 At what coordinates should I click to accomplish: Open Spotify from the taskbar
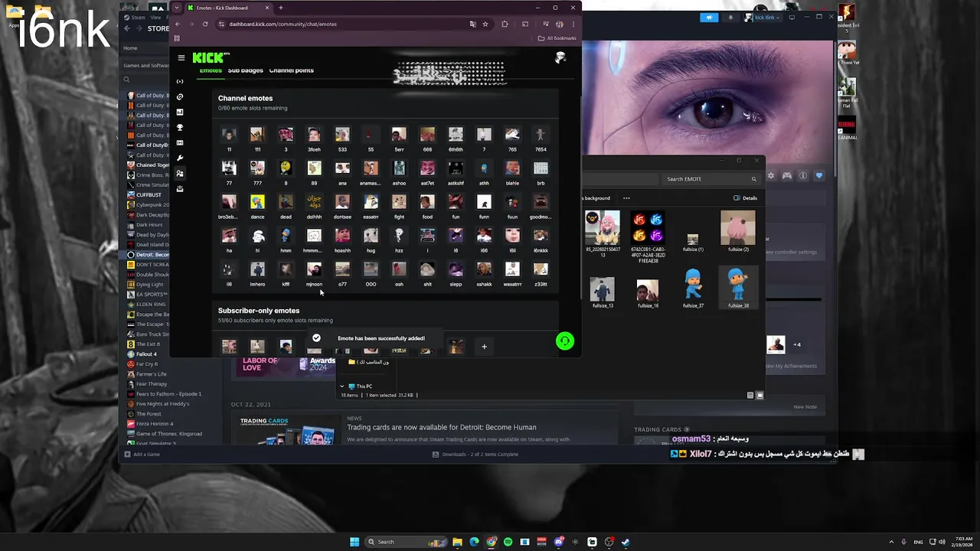click(508, 542)
